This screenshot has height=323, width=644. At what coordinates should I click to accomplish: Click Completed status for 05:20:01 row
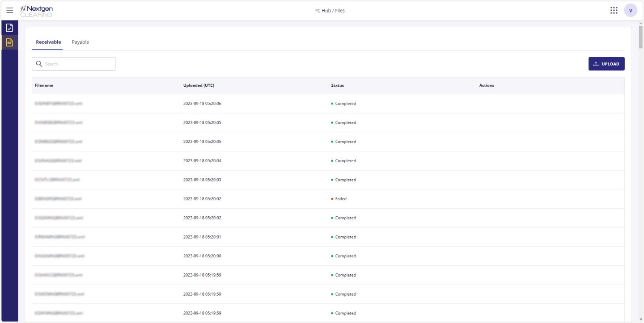point(343,237)
